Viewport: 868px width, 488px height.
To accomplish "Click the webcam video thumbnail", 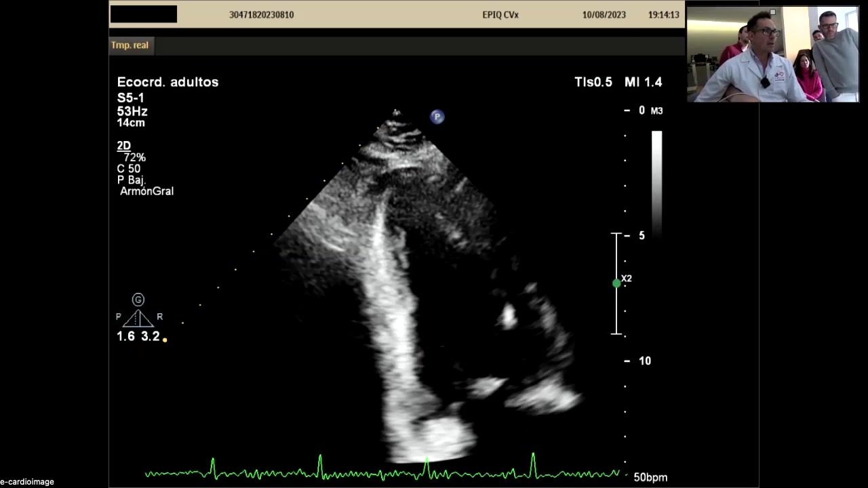I will click(773, 54).
